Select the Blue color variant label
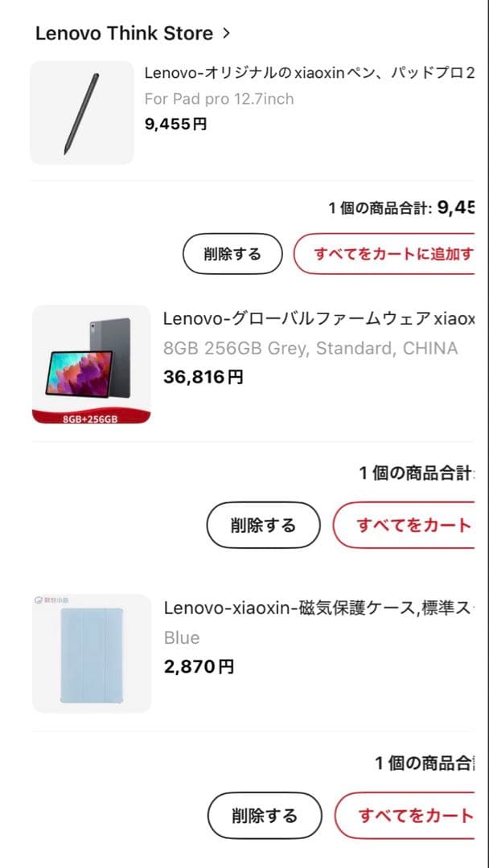This screenshot has height=868, width=489. [182, 637]
